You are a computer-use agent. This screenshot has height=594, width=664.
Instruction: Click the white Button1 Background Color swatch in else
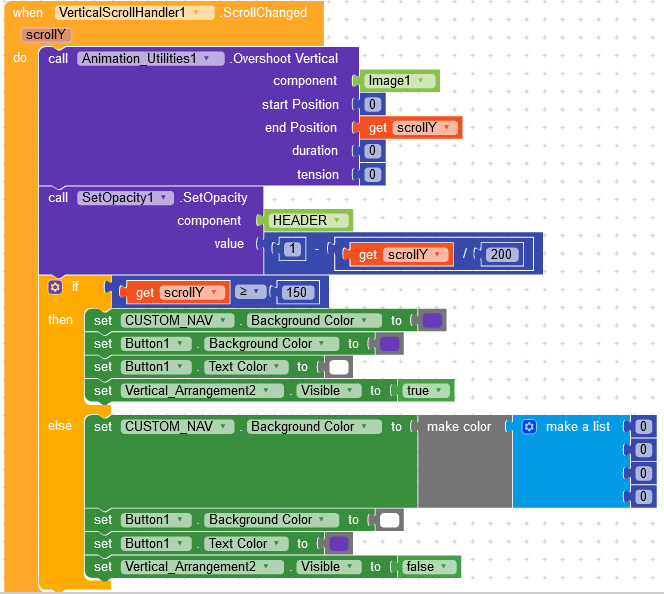pyautogui.click(x=389, y=520)
